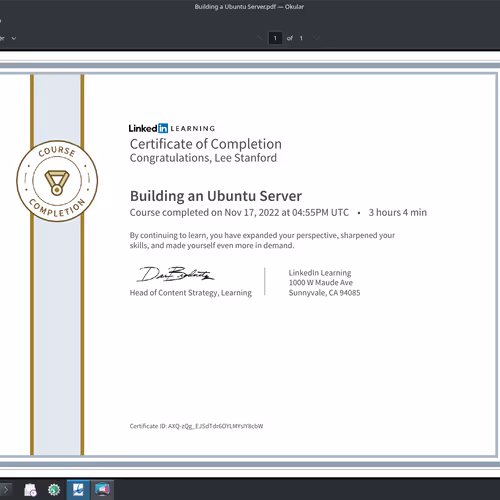Click the LinkedIn Learning logo
Screen dimensions: 500x500
172,128
